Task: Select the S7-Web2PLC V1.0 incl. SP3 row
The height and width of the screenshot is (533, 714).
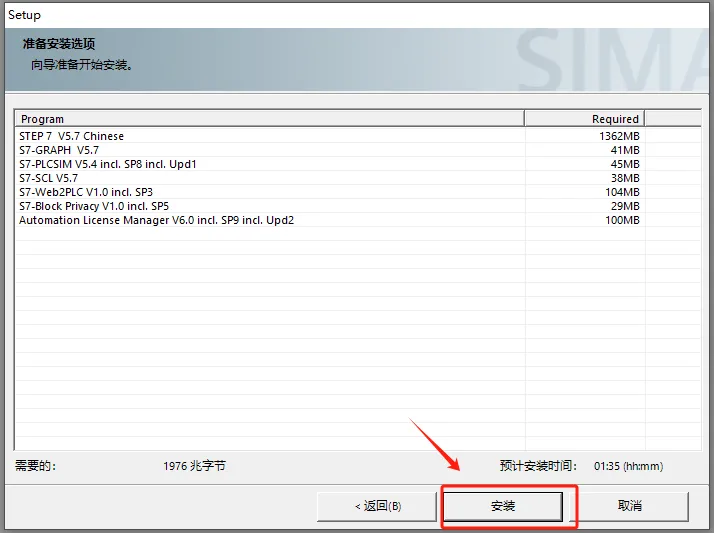Action: point(357,192)
